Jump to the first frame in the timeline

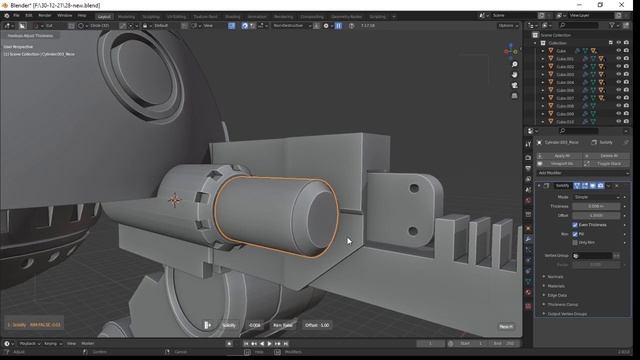click(246, 344)
